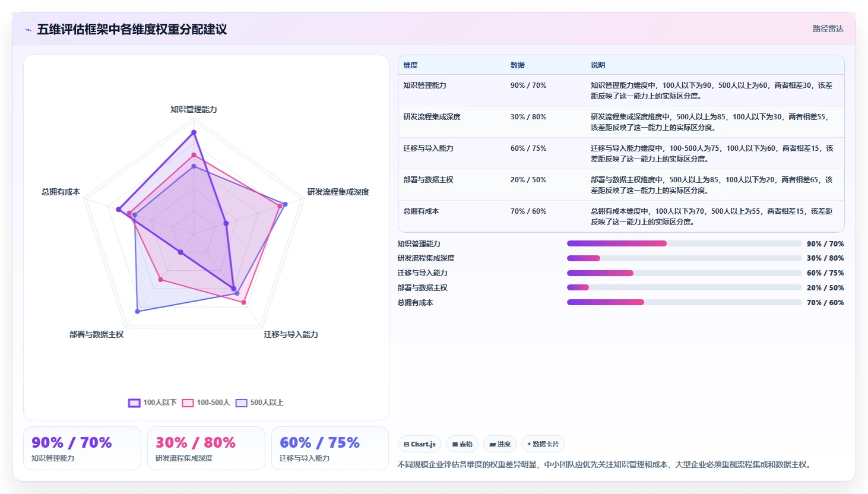
Task: Click the 总拥有成本 description text in table
Action: click(x=711, y=216)
